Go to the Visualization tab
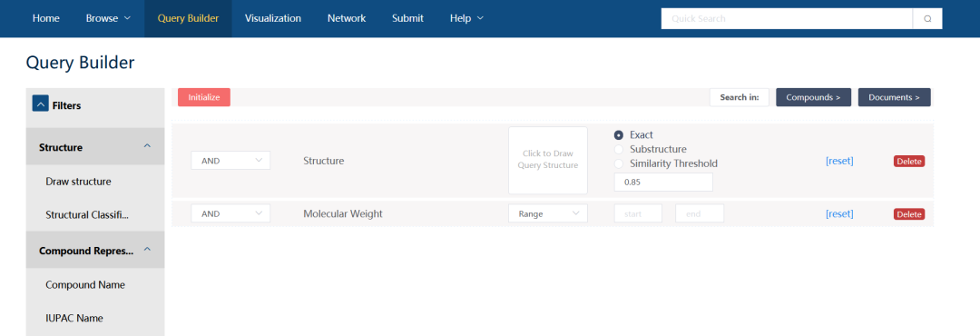980x336 pixels. (273, 18)
